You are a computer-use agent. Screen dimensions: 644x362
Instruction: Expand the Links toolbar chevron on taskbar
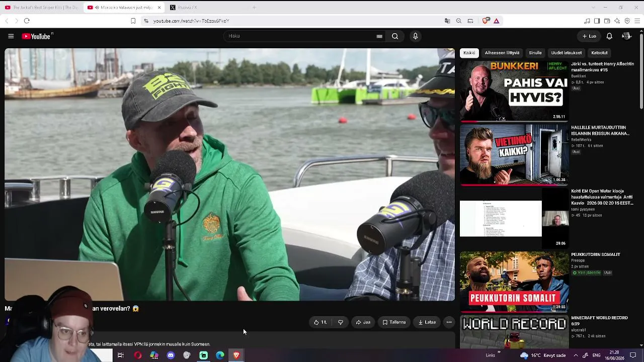point(499,352)
